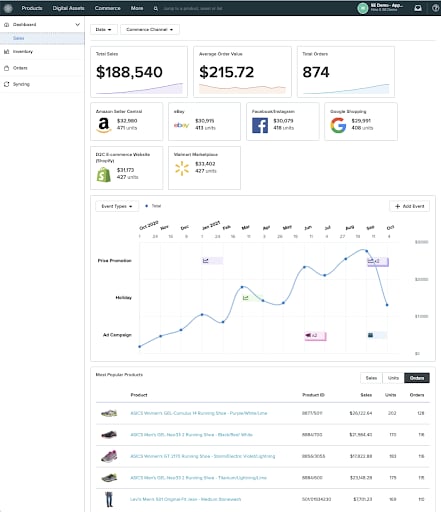
Task: Open the Digital Assets menu
Action: pos(68,8)
